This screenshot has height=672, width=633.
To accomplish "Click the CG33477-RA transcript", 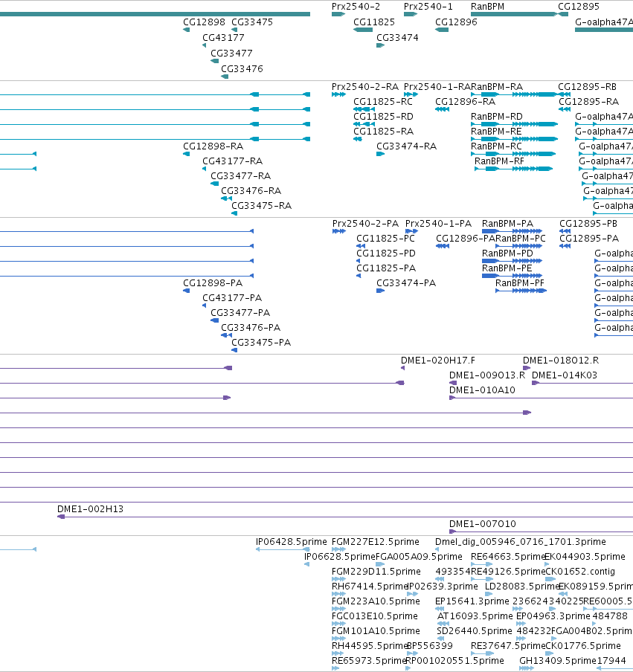I will pyautogui.click(x=240, y=176).
